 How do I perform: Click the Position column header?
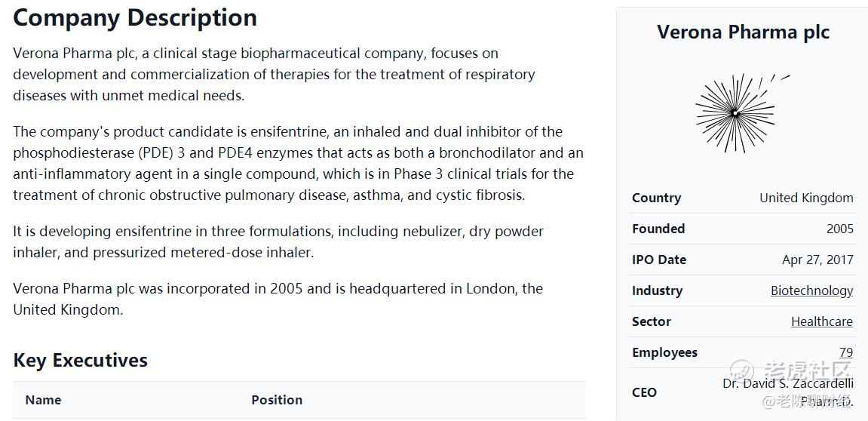[x=277, y=400]
